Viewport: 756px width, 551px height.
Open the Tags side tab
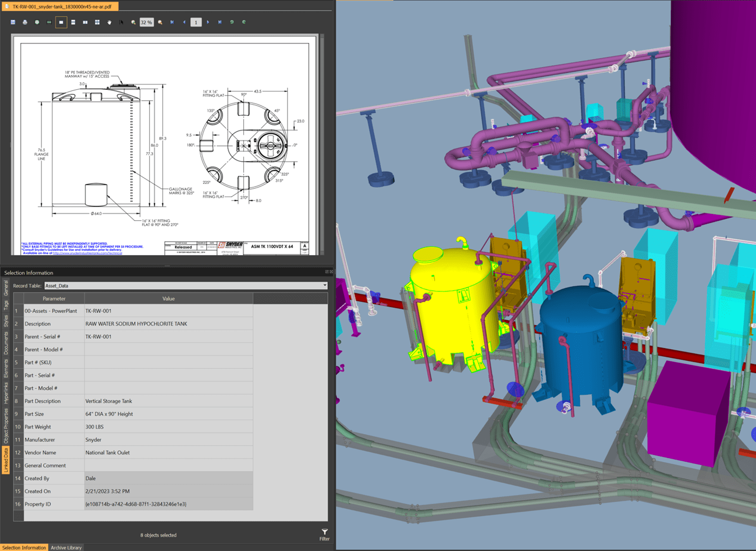tap(6, 305)
